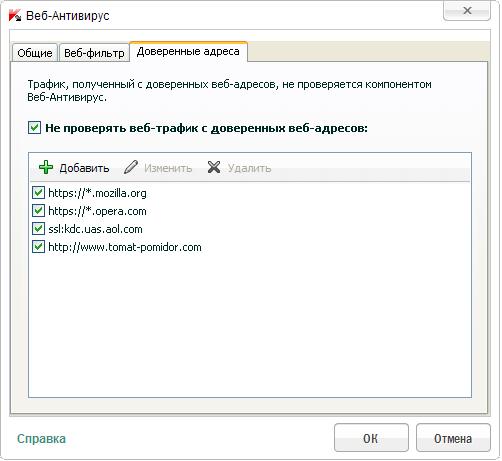Select the https://*.mozilla.org address text
This screenshot has width=502, height=461.
point(97,193)
